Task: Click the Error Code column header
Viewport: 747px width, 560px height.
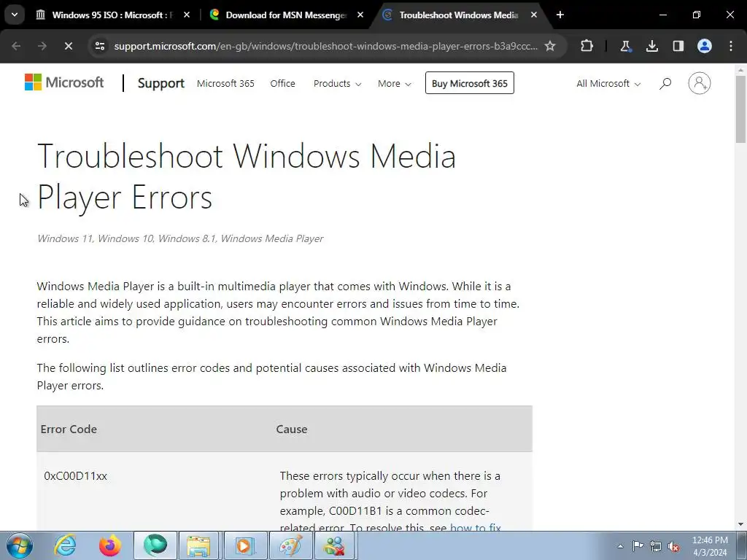Action: point(69,429)
